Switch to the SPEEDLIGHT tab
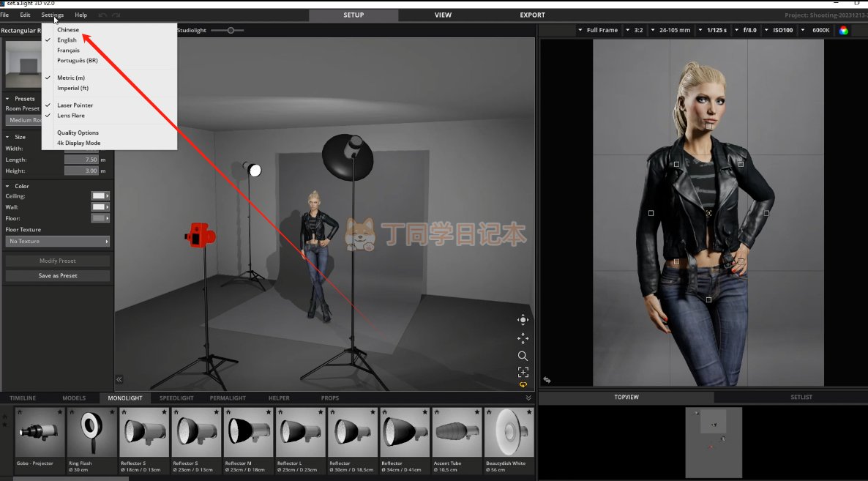The image size is (868, 481). pyautogui.click(x=176, y=398)
